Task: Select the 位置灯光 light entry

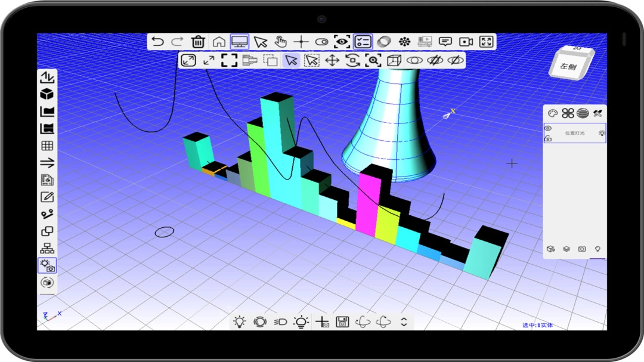Action: tap(575, 133)
